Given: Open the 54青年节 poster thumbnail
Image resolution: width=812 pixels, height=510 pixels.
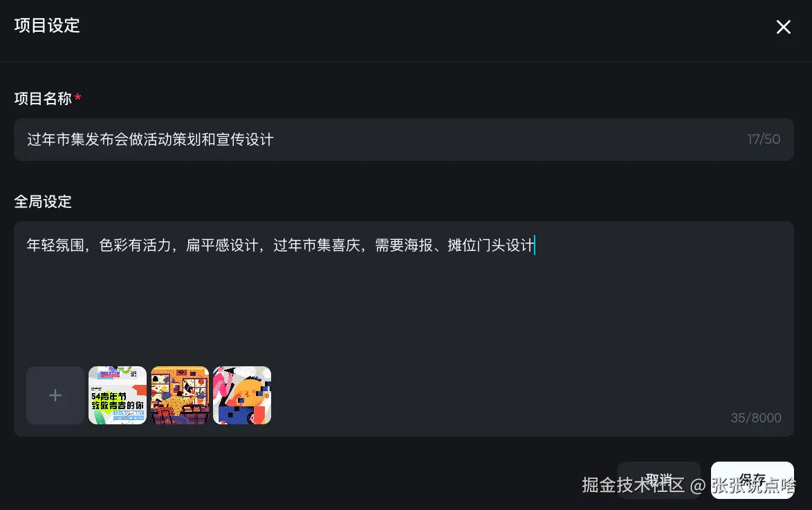Looking at the screenshot, I should [x=118, y=395].
